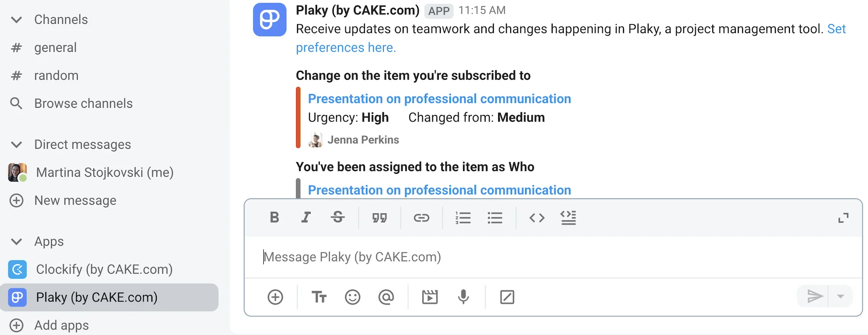The width and height of the screenshot is (868, 335).
Task: Record an audio clip with the microphone
Action: 463,297
